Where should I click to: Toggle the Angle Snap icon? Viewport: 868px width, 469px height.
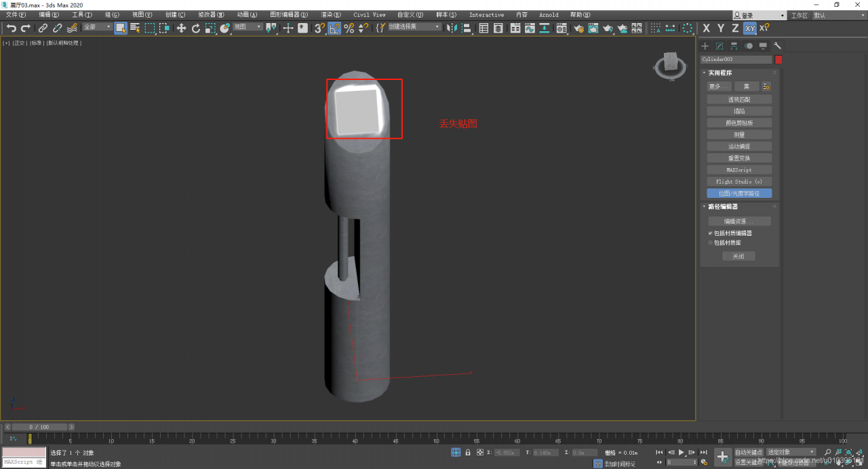coord(334,28)
